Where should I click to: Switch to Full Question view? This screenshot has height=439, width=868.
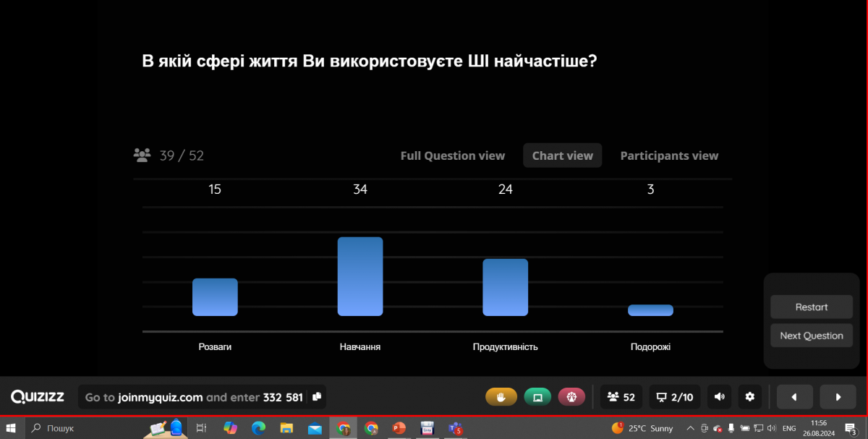point(452,155)
